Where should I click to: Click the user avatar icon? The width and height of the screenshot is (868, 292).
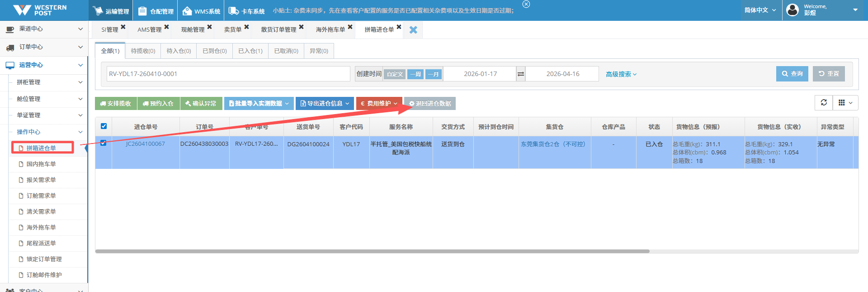(793, 10)
